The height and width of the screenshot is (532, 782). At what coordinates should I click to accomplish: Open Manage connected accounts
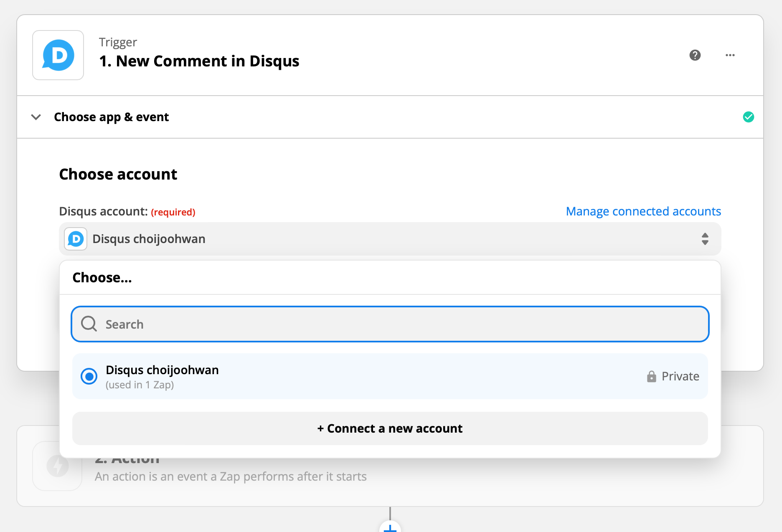click(643, 211)
